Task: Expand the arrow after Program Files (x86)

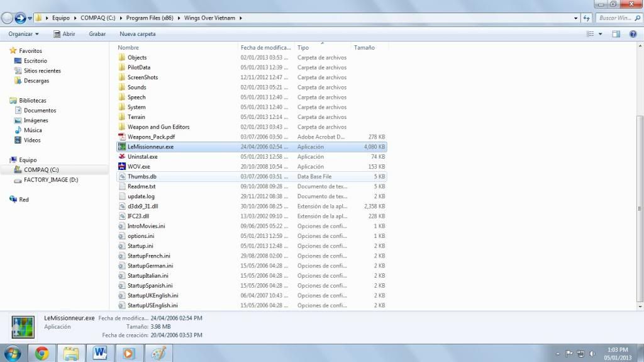Action: click(x=179, y=18)
